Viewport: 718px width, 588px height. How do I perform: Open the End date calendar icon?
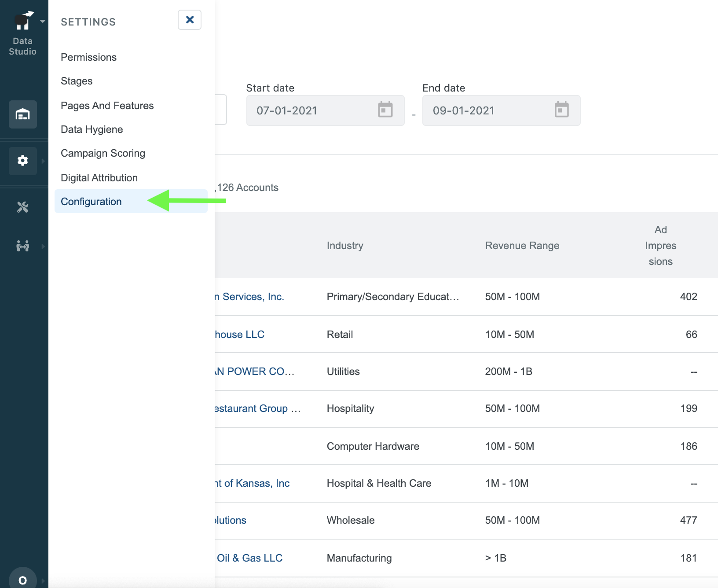pyautogui.click(x=562, y=110)
